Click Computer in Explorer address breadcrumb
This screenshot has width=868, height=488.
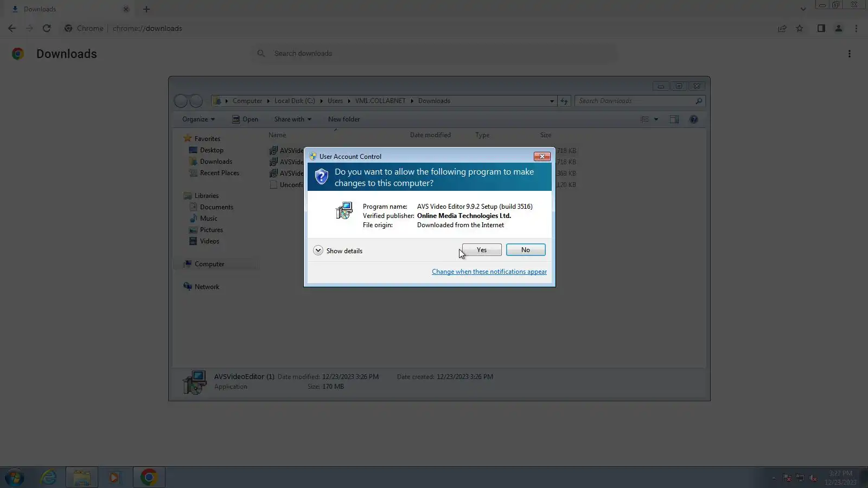coord(247,101)
